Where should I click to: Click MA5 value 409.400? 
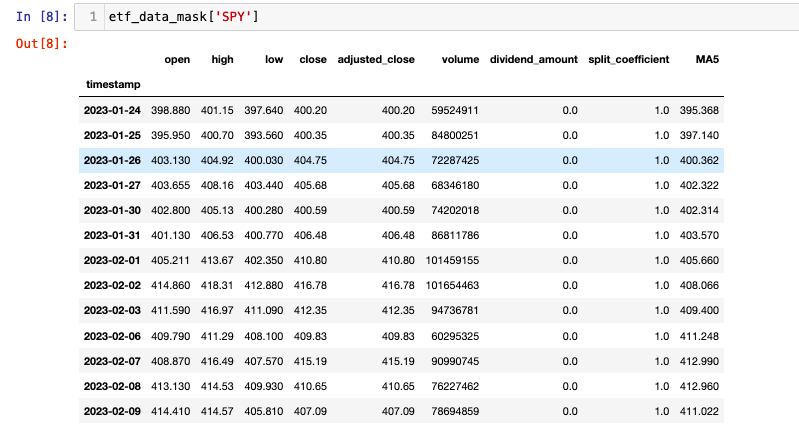(699, 310)
